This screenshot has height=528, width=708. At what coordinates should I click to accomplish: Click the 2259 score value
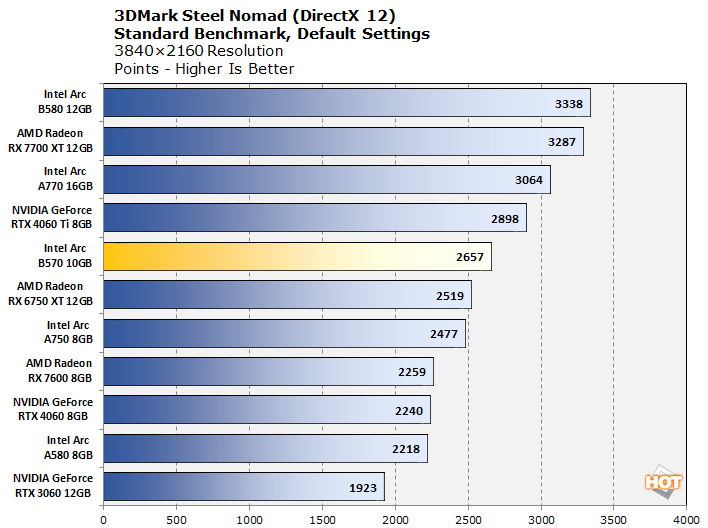(412, 372)
